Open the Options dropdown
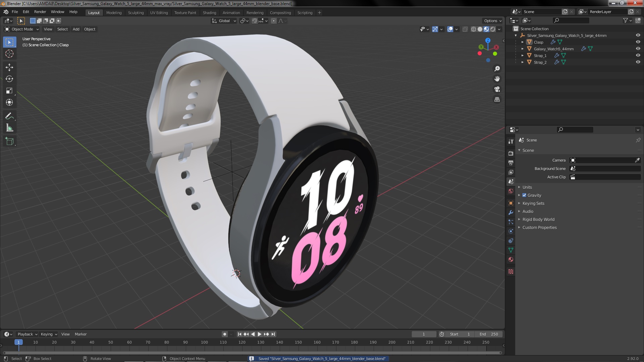Screen dimensions: 644x362 (492, 21)
